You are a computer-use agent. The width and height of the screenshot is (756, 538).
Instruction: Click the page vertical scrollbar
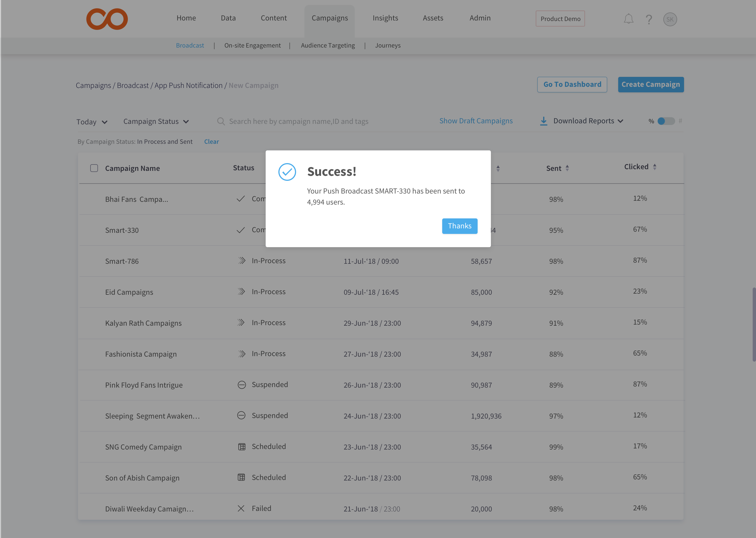754,324
